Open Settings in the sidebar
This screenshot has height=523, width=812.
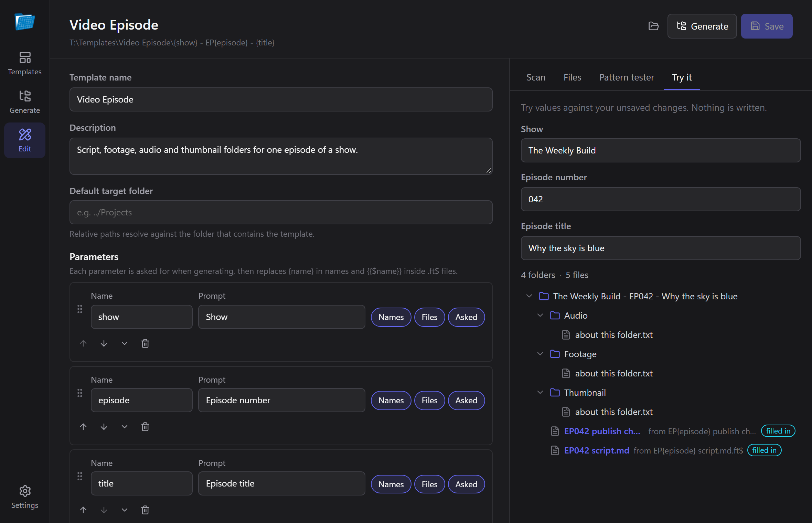pyautogui.click(x=25, y=497)
